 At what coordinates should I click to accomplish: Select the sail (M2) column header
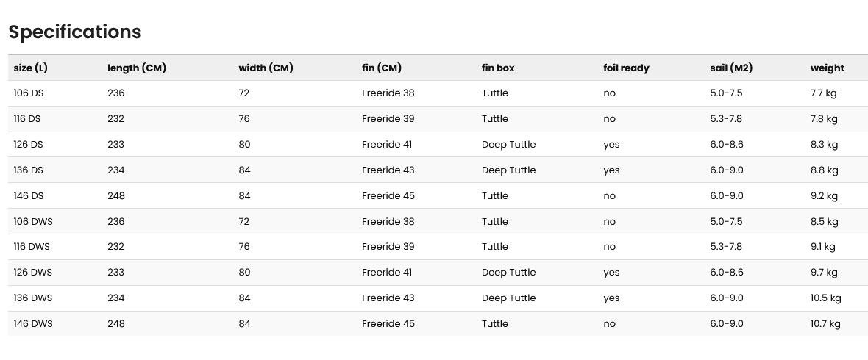(x=731, y=68)
